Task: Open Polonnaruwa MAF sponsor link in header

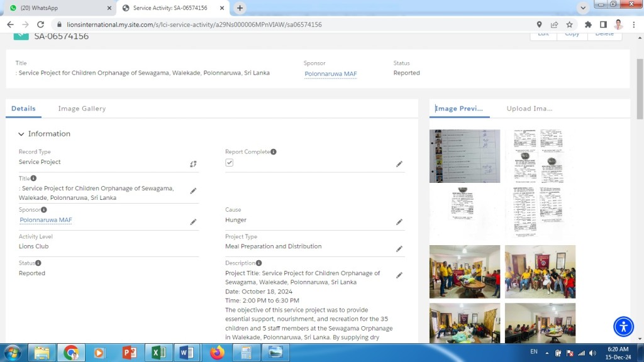Action: (x=331, y=74)
